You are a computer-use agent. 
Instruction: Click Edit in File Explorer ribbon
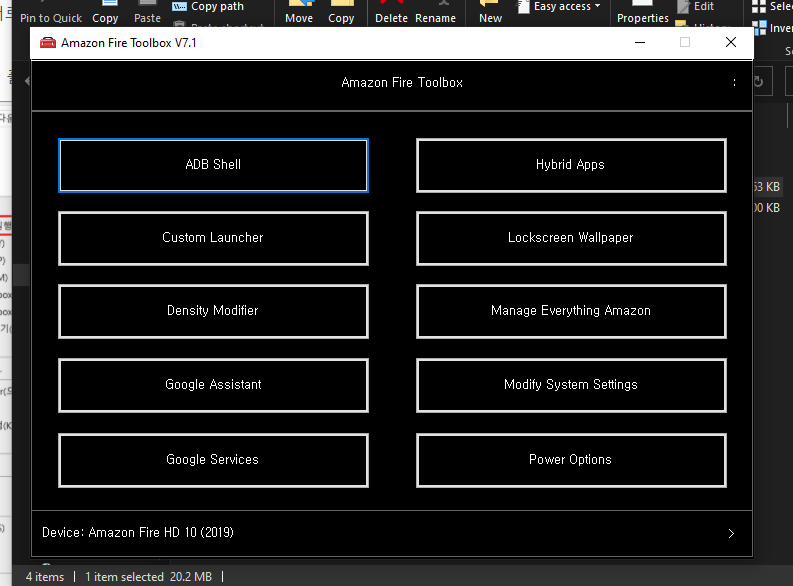(x=696, y=7)
